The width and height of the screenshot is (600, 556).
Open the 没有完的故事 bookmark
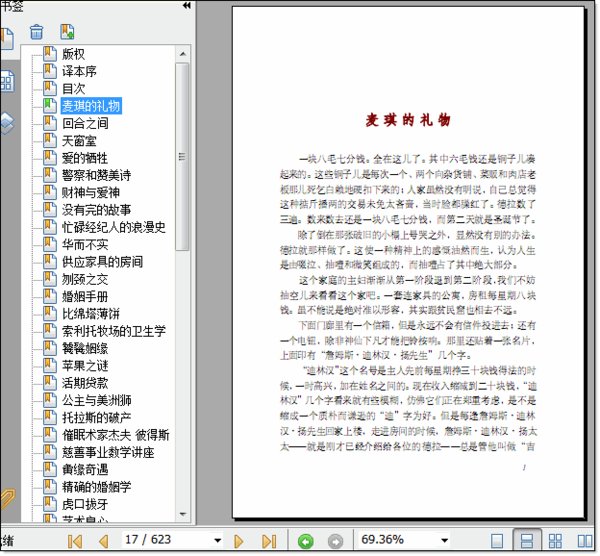(x=96, y=210)
